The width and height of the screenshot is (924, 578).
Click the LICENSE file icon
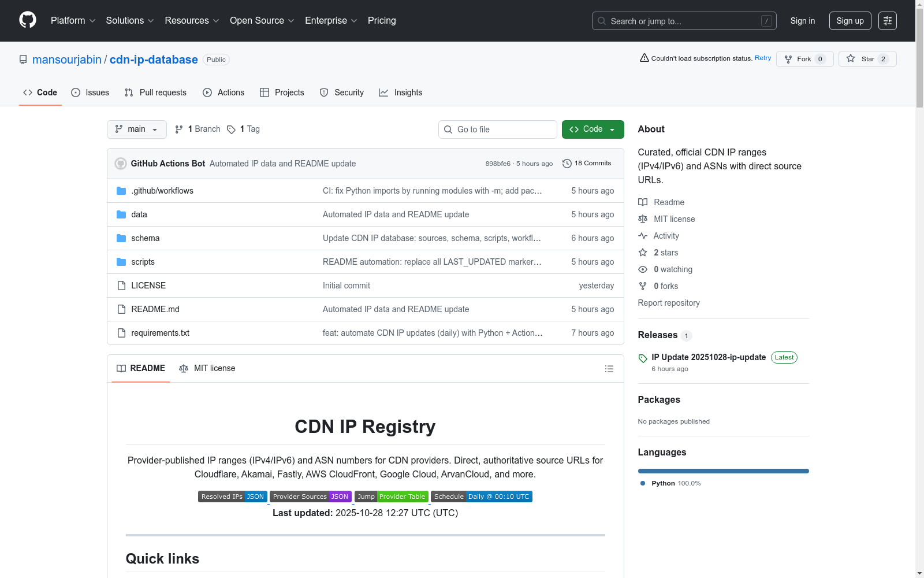[x=121, y=286]
